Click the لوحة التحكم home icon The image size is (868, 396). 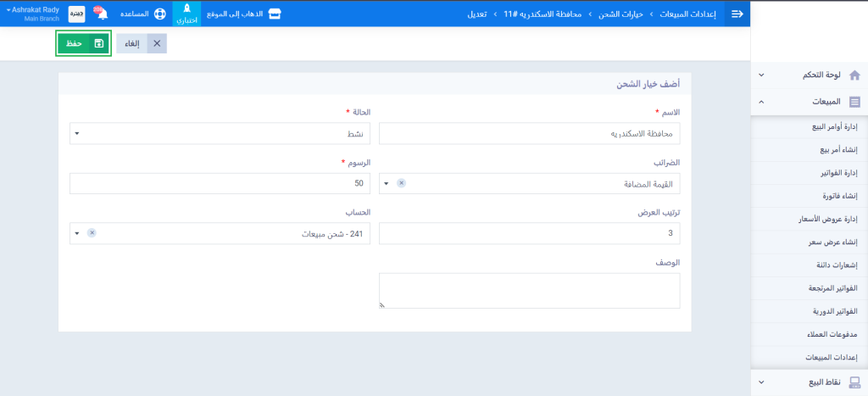(x=854, y=75)
